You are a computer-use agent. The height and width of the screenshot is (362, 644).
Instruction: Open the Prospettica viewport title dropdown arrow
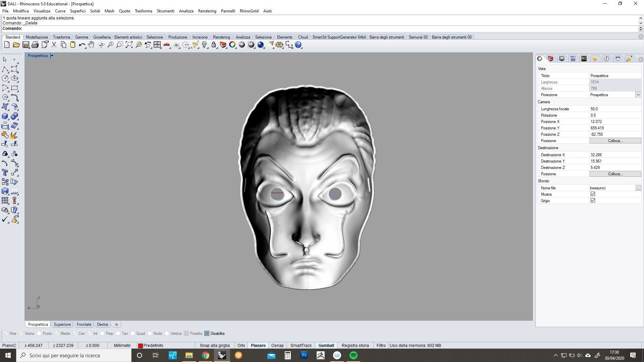coord(52,56)
